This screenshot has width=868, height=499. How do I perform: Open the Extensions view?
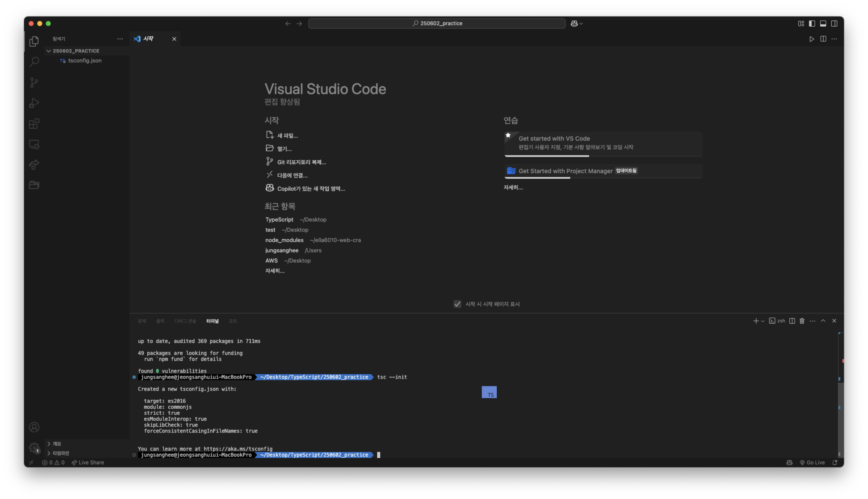coord(34,124)
